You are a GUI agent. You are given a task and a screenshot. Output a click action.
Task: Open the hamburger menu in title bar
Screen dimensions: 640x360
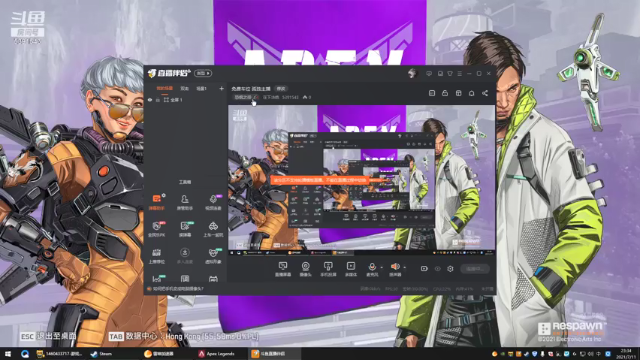tap(460, 73)
